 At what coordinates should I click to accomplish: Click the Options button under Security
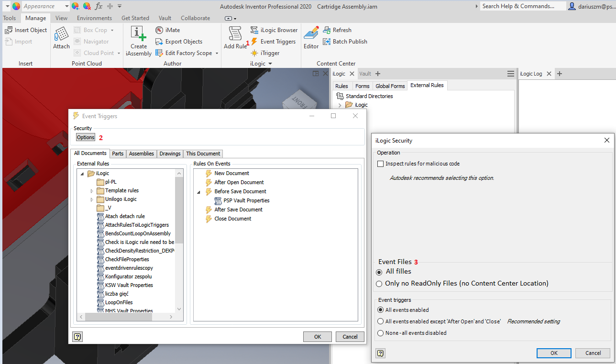pos(86,137)
